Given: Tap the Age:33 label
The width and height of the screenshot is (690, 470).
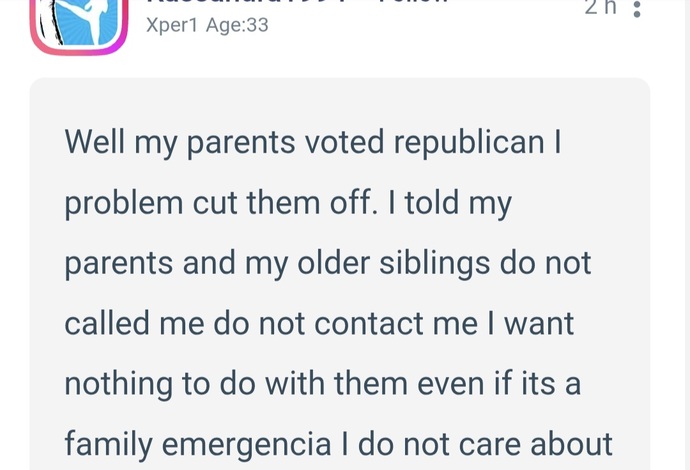Looking at the screenshot, I should point(237,25).
